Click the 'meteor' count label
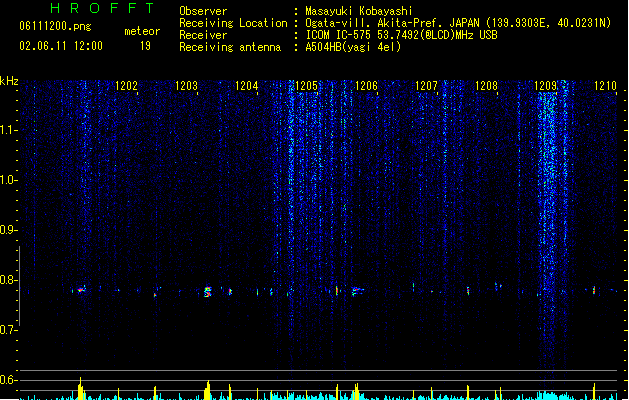 (142, 31)
